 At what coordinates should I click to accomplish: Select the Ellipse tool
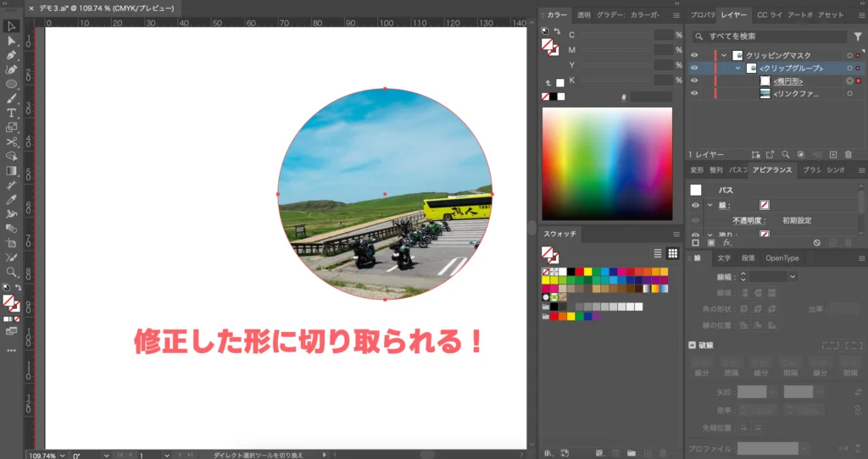coord(11,84)
